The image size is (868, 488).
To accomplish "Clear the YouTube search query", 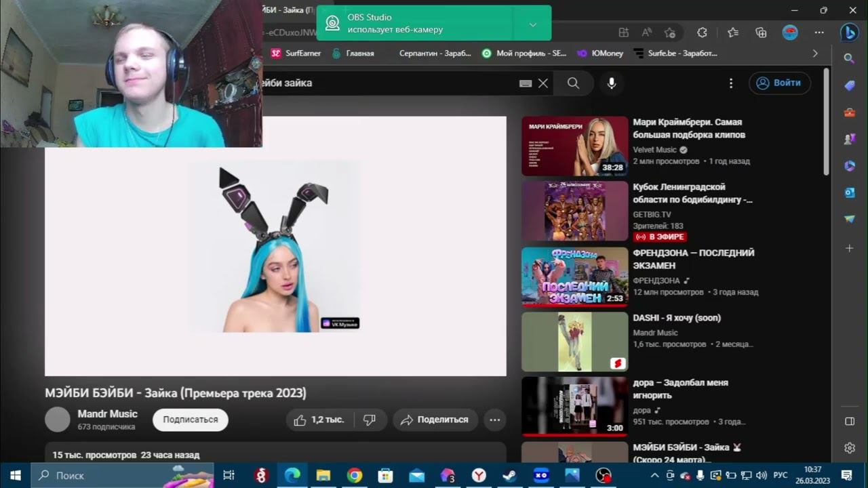I will pos(542,83).
